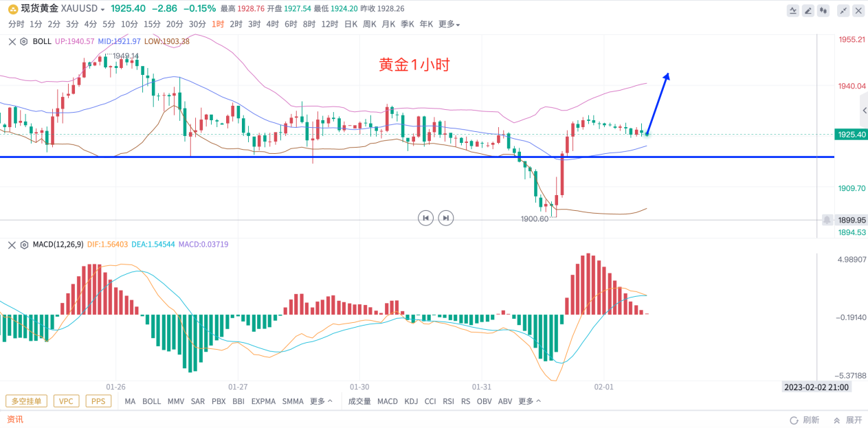Step chart forward with next button
868x428 pixels.
pyautogui.click(x=446, y=218)
